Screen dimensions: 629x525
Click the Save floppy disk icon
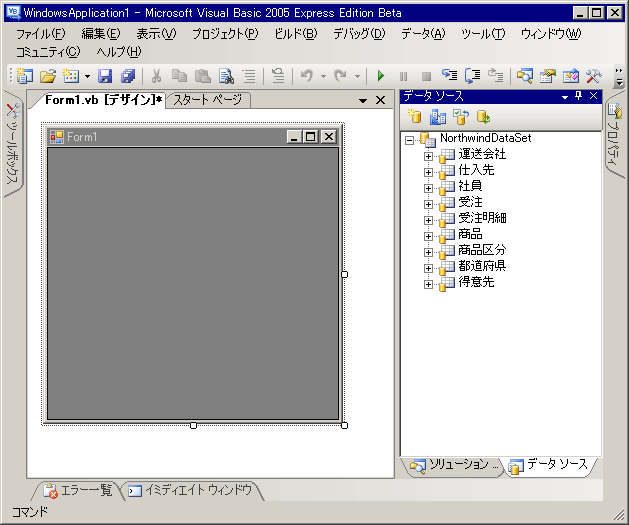(x=105, y=75)
